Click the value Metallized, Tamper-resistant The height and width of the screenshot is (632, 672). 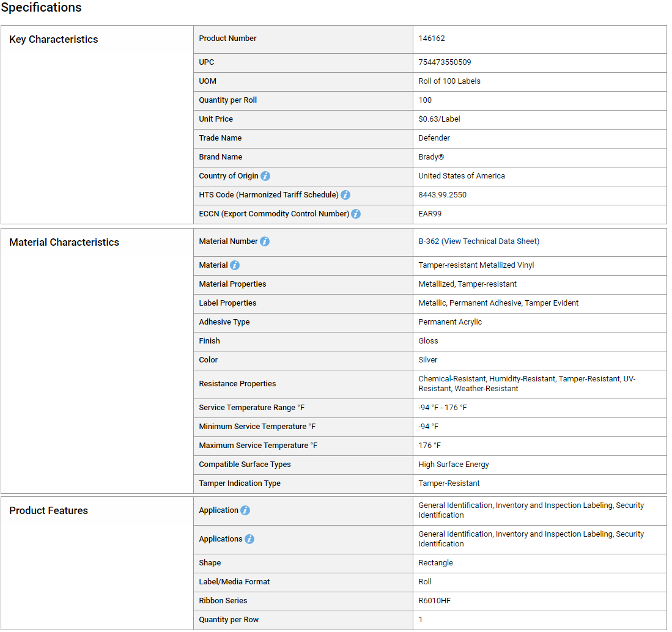click(468, 284)
